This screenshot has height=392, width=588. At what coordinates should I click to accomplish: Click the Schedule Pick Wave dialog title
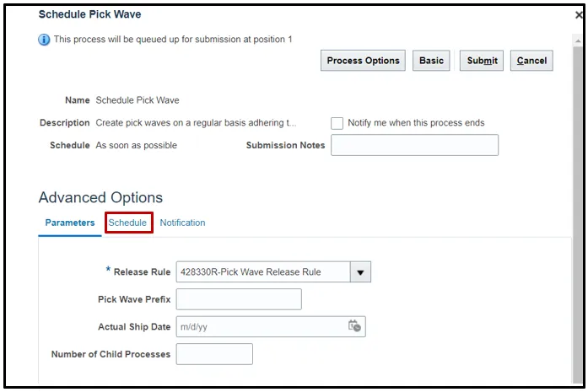pyautogui.click(x=90, y=14)
